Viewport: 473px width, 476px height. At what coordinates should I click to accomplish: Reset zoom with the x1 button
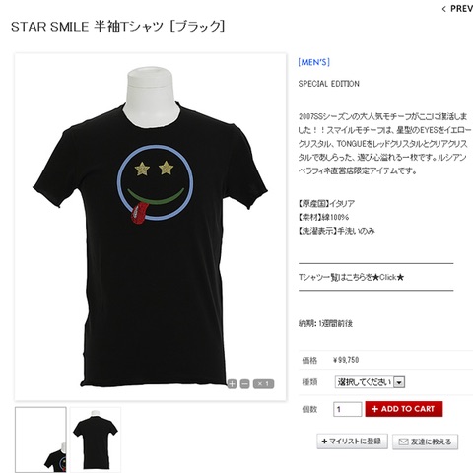click(x=263, y=383)
